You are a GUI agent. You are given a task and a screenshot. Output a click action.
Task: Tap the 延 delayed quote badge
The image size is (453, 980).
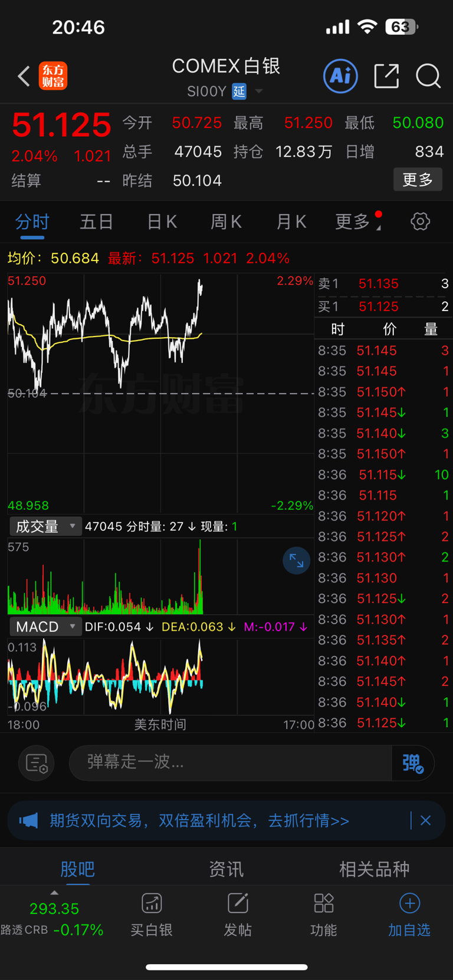[x=239, y=91]
